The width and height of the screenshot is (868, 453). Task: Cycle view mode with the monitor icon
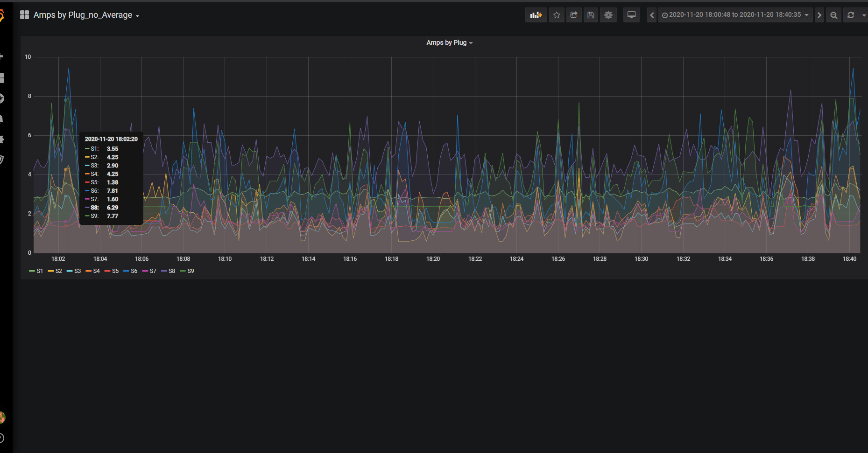pos(631,15)
